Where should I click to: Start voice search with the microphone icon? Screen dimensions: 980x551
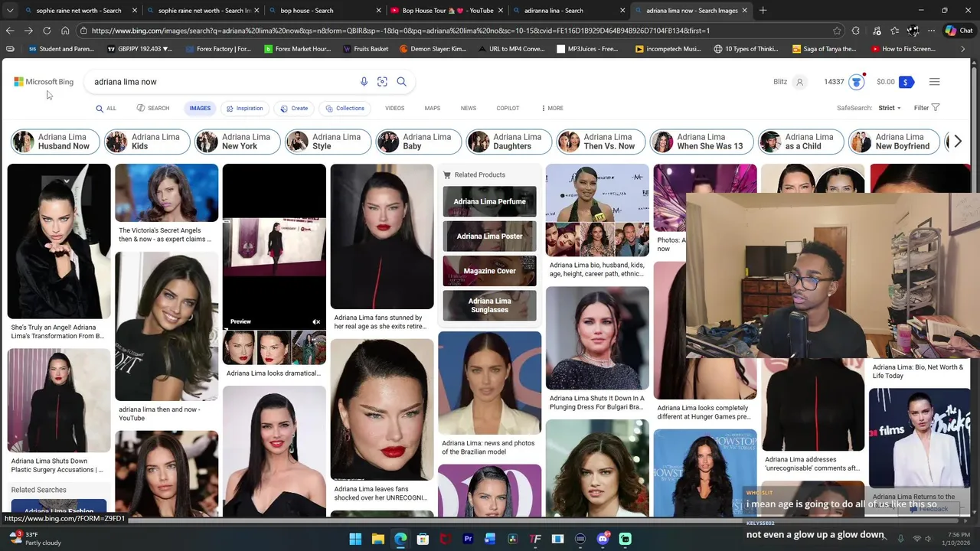(x=364, y=82)
